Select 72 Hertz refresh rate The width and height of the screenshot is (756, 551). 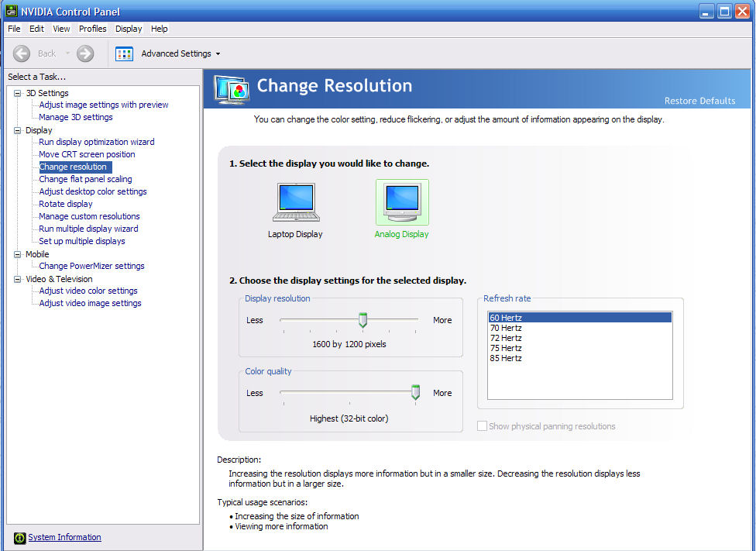coord(579,338)
